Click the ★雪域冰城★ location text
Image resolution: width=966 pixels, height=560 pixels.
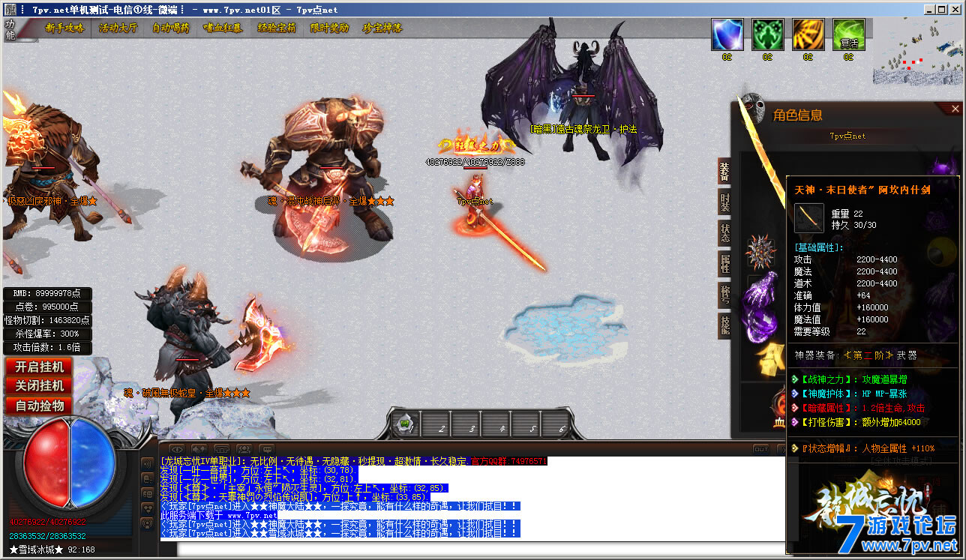tap(37, 550)
